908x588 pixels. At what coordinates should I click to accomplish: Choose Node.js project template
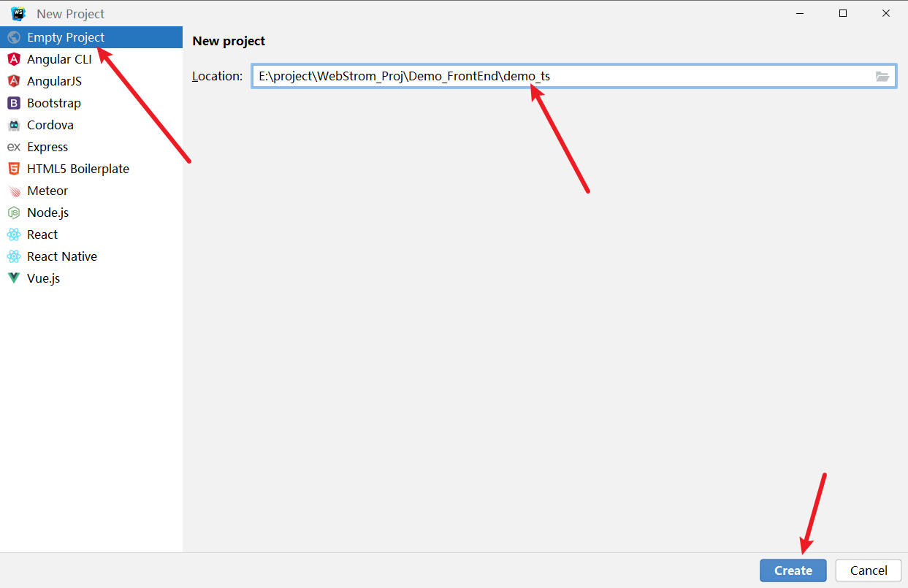91,213
